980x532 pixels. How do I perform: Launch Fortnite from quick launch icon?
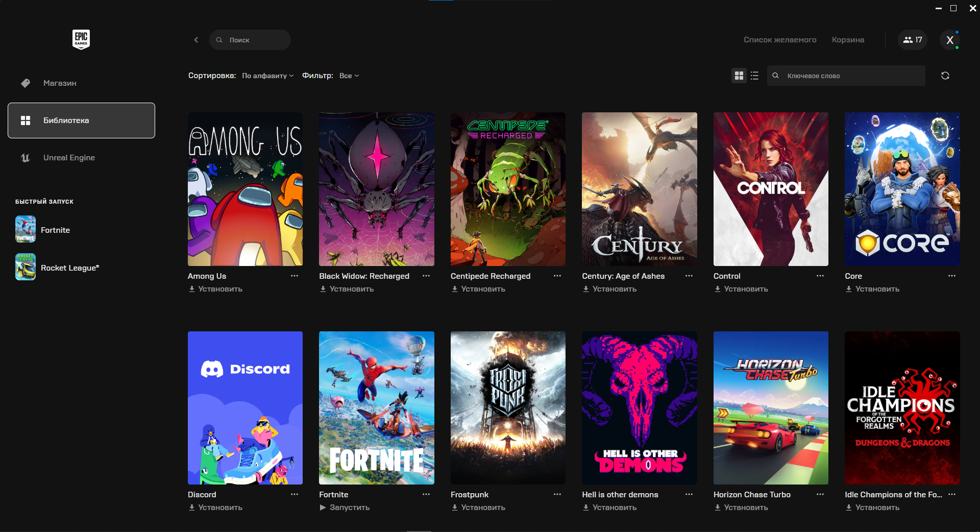pos(26,229)
